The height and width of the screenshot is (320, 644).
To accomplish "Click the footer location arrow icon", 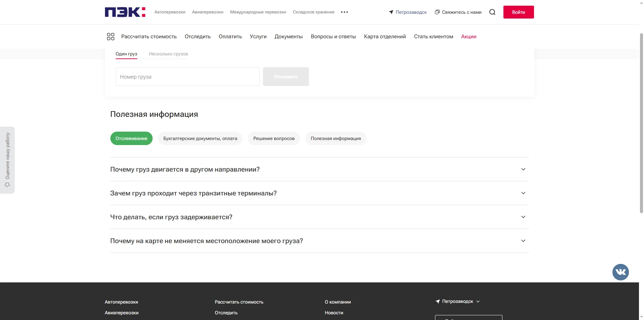I will point(438,302).
